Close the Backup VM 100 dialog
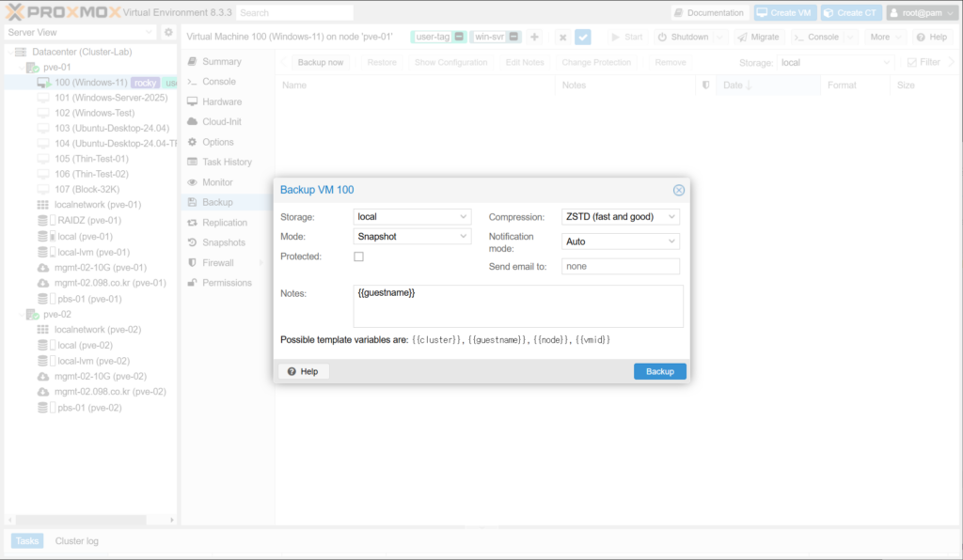This screenshot has height=560, width=963. tap(678, 190)
